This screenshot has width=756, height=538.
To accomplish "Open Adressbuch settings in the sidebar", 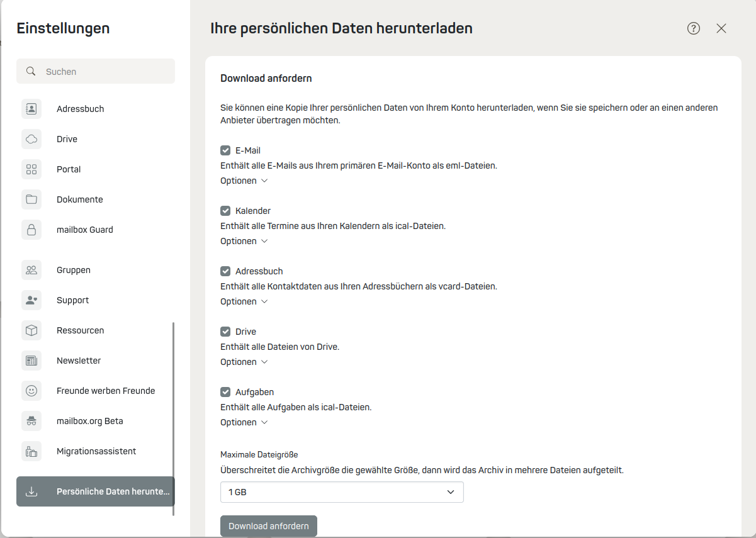I will pyautogui.click(x=96, y=109).
